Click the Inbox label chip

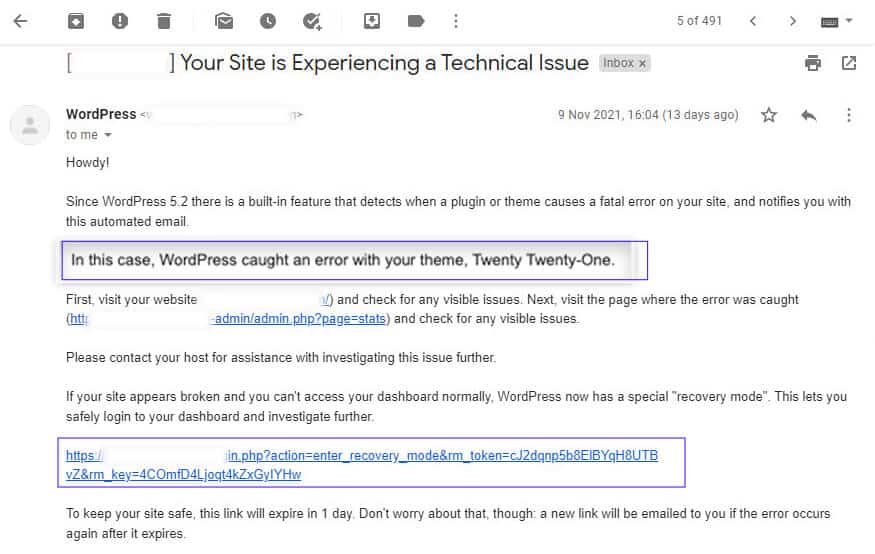click(624, 63)
